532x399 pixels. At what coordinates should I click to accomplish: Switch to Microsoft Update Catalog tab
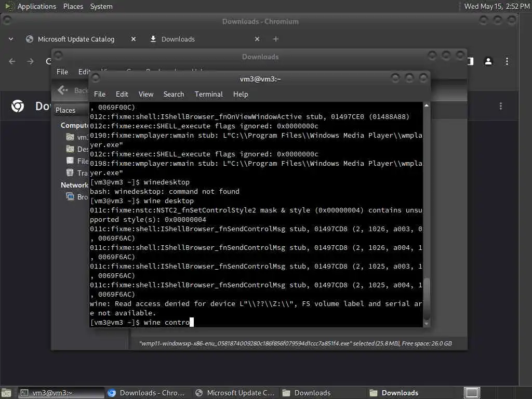[x=76, y=39]
